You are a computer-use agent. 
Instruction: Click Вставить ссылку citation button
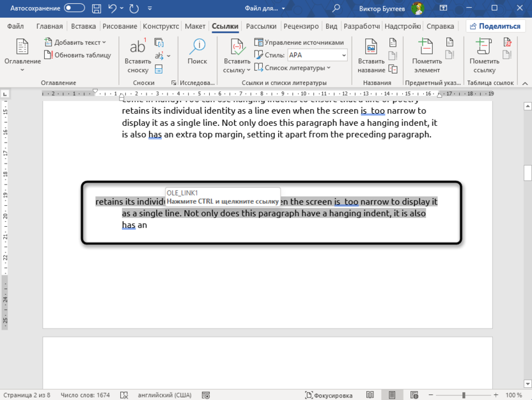tap(237, 55)
